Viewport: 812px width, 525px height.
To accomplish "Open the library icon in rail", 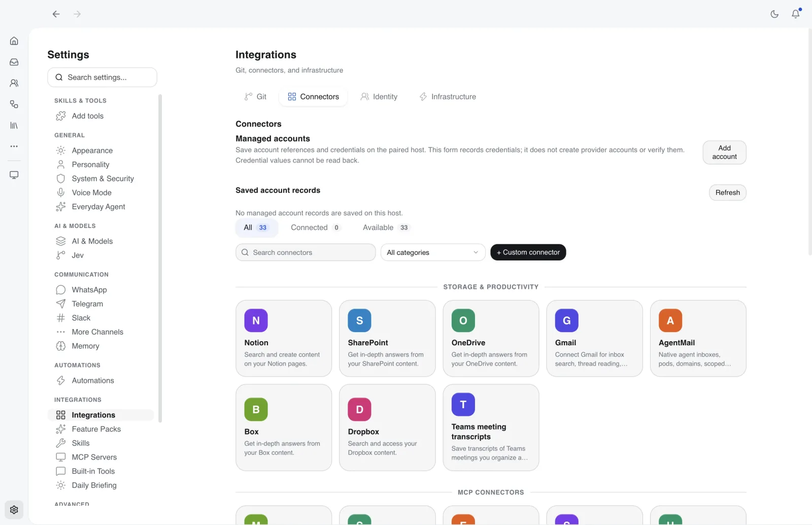I will coord(14,125).
